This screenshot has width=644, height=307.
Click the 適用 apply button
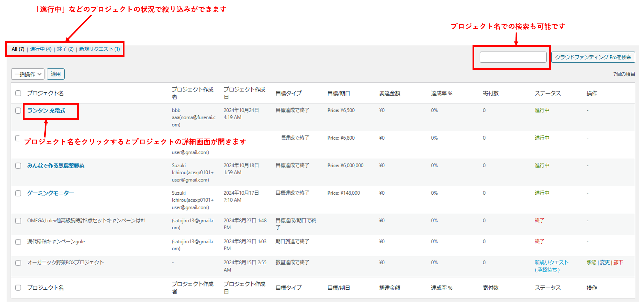56,74
